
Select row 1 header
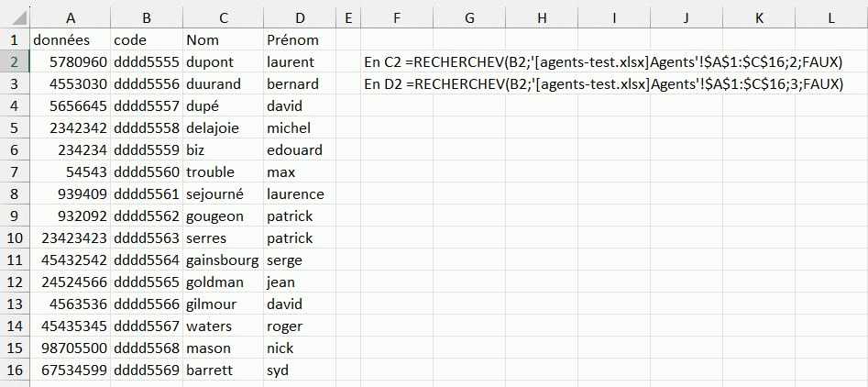[15, 39]
